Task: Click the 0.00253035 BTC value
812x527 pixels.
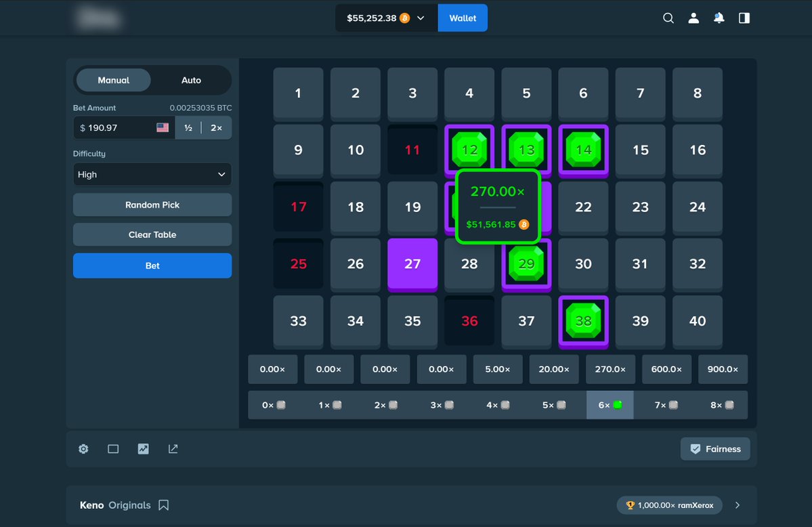Action: (x=200, y=108)
